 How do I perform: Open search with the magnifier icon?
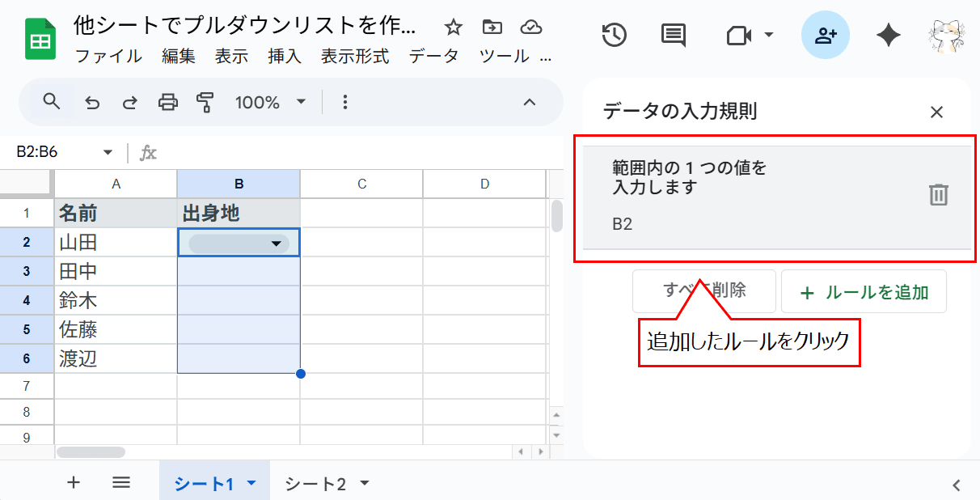coord(51,102)
